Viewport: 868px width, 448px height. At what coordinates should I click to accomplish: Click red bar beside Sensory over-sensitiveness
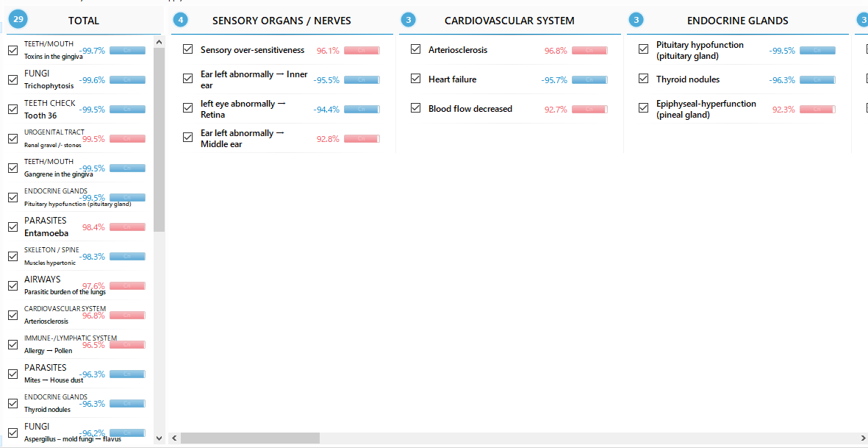362,51
